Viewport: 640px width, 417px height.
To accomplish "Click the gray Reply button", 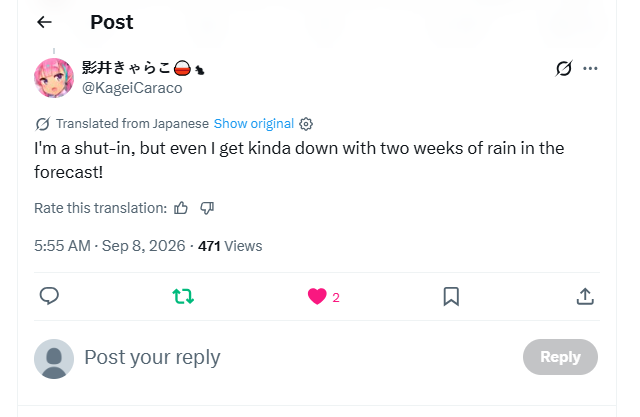I will click(560, 357).
